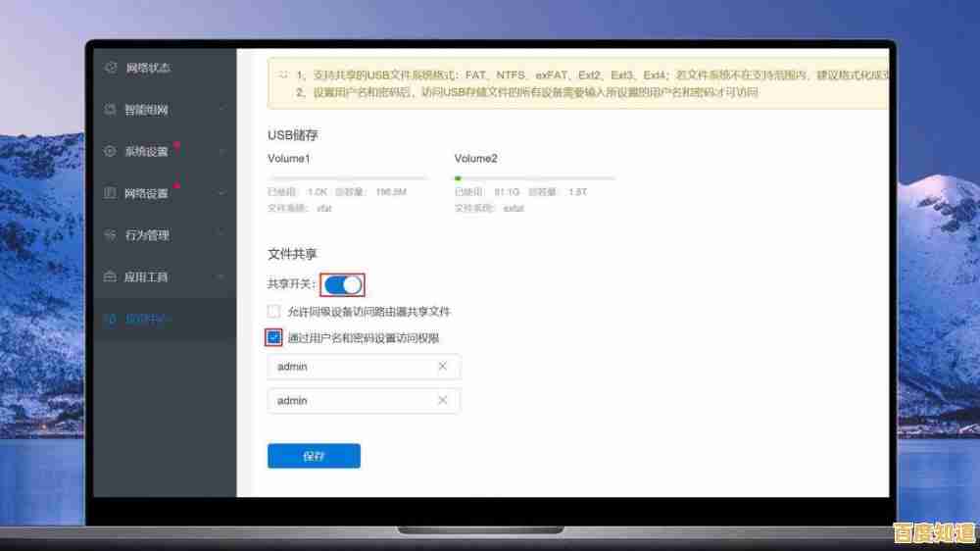Click the "Volume2" label

[x=475, y=159]
